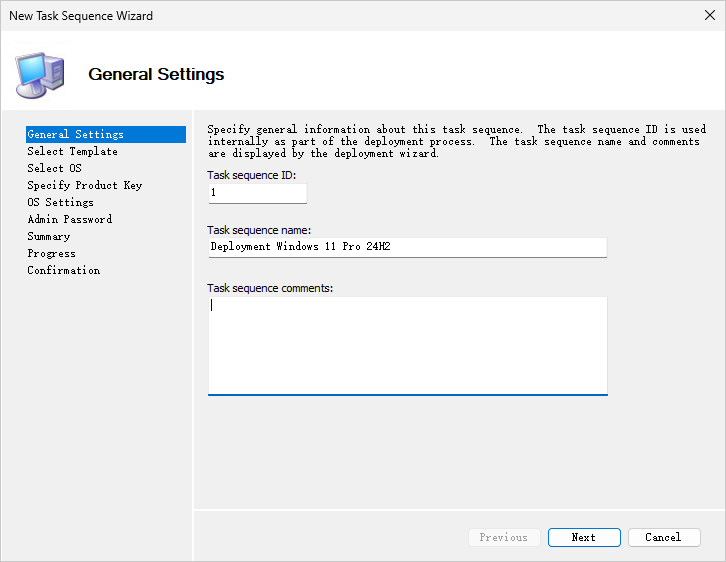
Task: Go to the Select Template step
Action: [72, 151]
